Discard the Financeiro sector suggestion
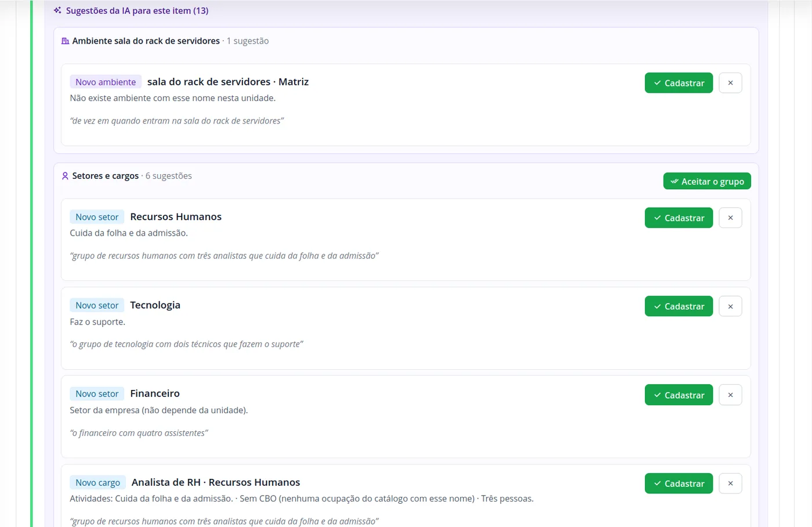812x527 pixels. [x=730, y=395]
